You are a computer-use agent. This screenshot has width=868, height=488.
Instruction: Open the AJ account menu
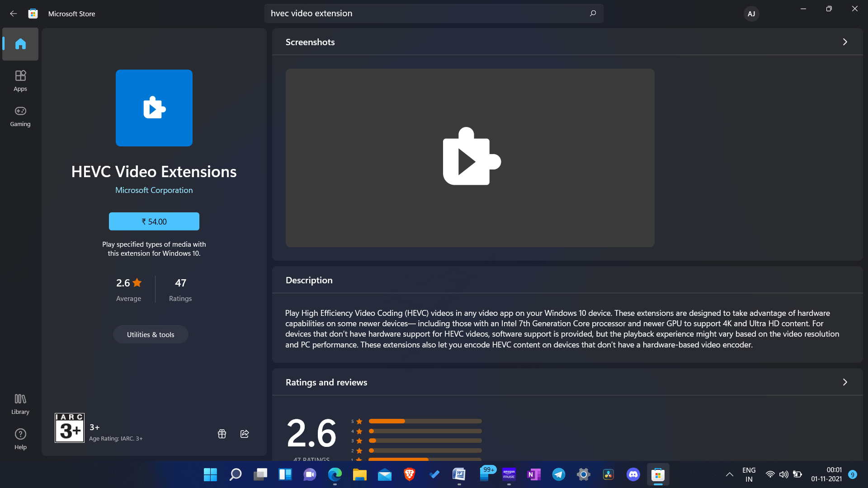coord(751,14)
